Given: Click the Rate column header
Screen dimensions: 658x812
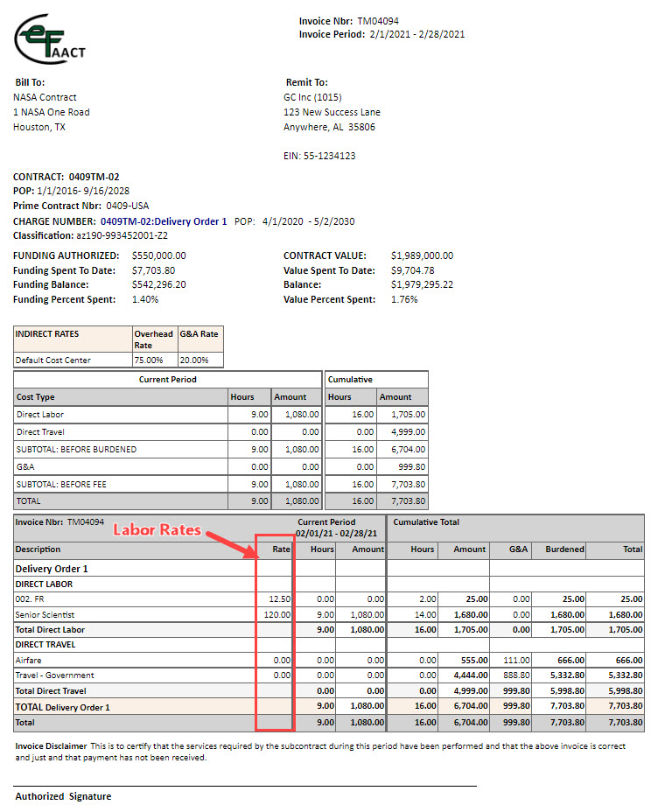Looking at the screenshot, I should coord(281,549).
